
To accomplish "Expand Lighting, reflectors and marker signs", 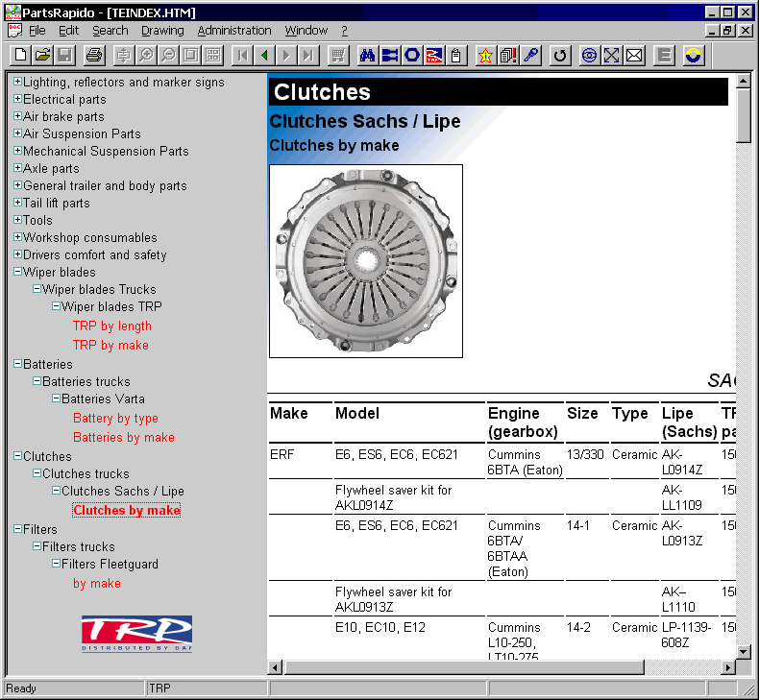I will click(x=17, y=82).
